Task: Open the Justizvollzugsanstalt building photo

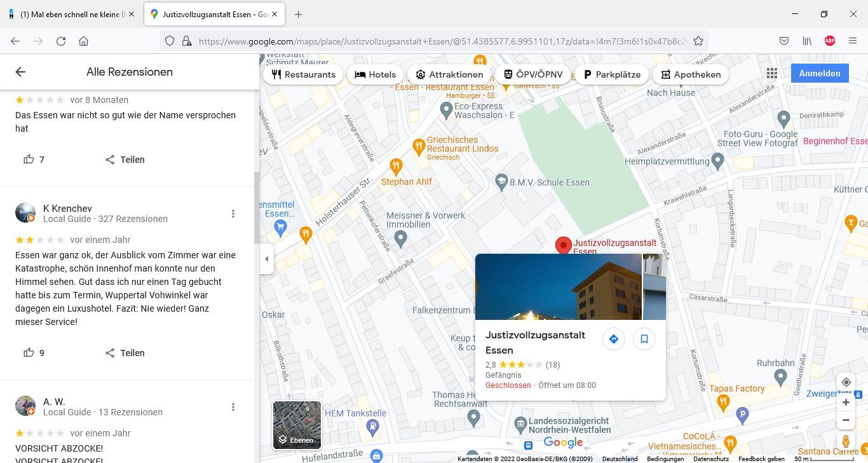Action: (558, 287)
